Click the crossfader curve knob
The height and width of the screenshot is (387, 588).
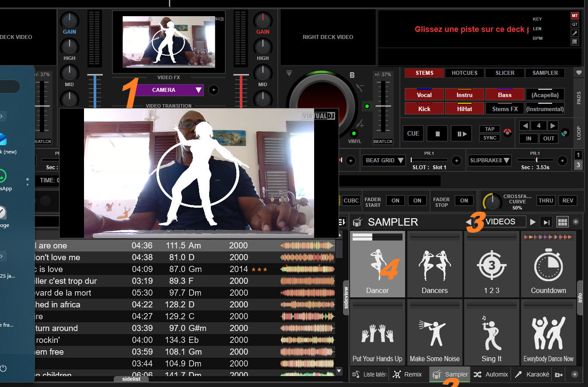coord(492,202)
